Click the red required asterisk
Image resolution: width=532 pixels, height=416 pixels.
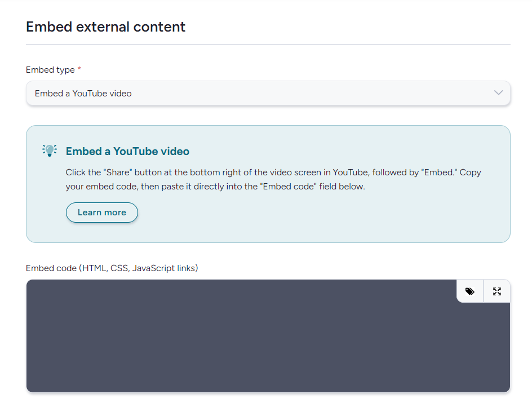pos(79,69)
